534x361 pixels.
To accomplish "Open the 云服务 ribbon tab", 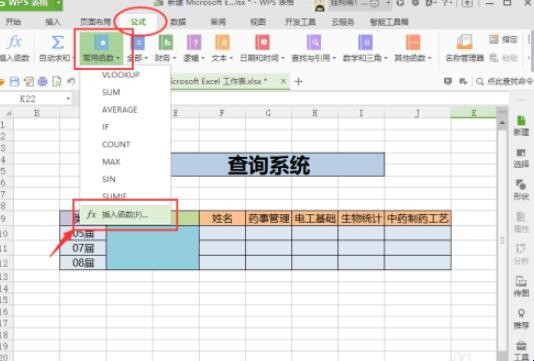I will click(x=343, y=22).
